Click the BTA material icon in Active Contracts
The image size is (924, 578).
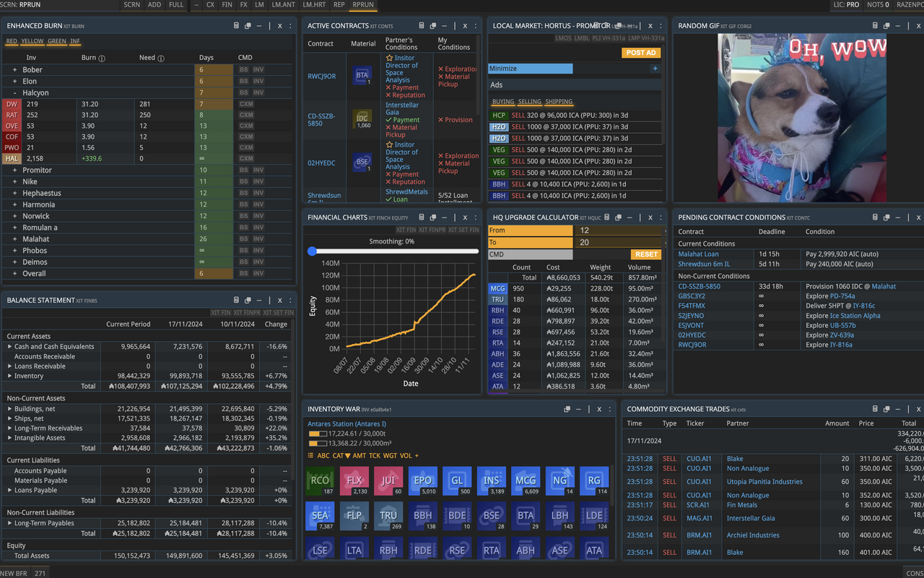pyautogui.click(x=362, y=75)
